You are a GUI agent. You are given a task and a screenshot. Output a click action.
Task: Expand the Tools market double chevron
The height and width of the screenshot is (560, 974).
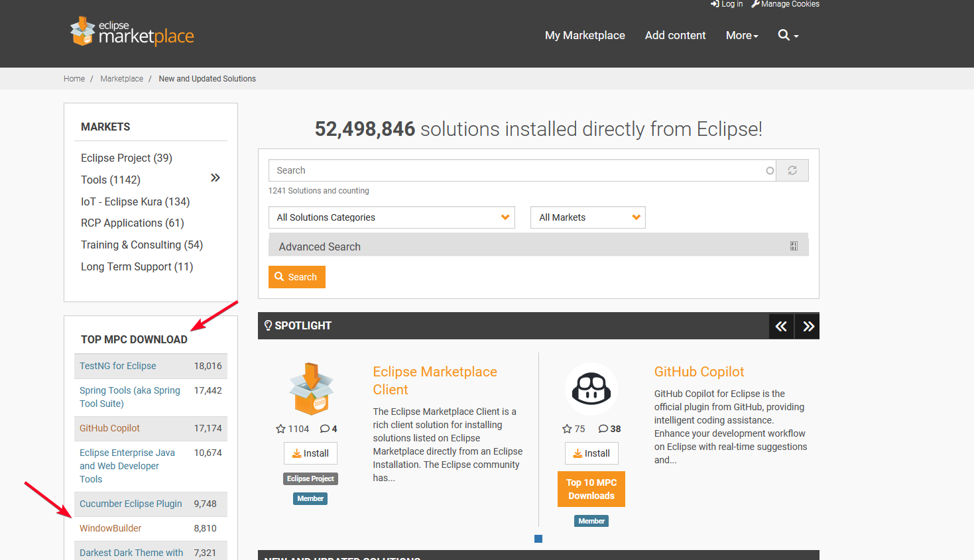(215, 178)
